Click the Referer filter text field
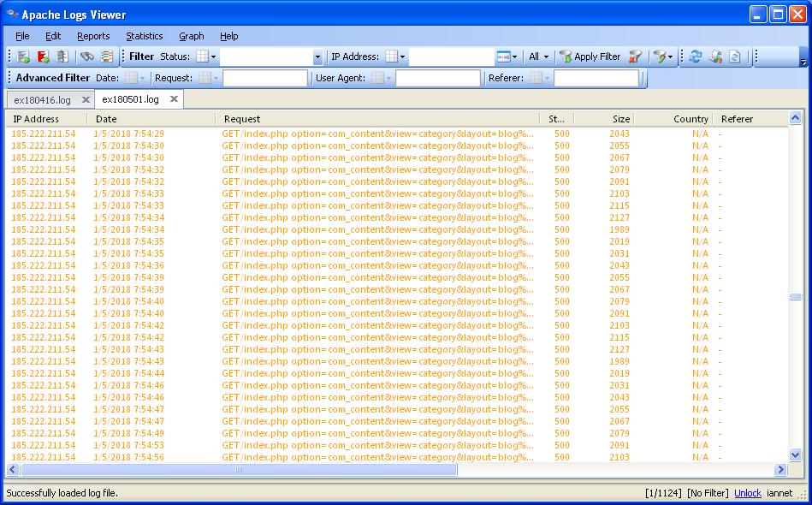The image size is (812, 505). point(596,78)
